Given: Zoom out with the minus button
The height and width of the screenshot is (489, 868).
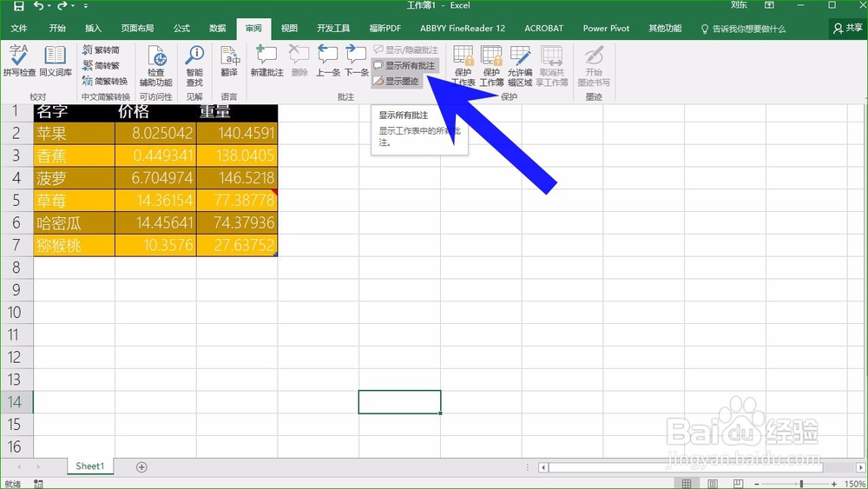Looking at the screenshot, I should click(757, 484).
